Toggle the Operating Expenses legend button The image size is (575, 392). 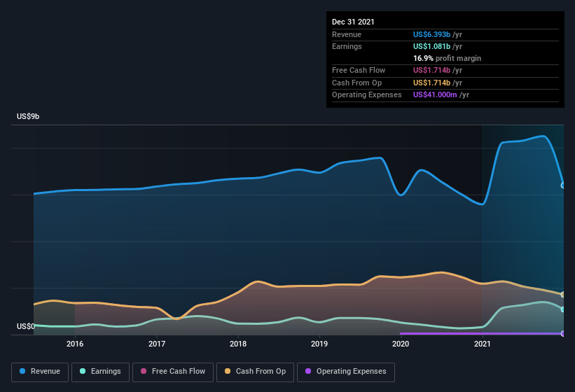tap(346, 372)
